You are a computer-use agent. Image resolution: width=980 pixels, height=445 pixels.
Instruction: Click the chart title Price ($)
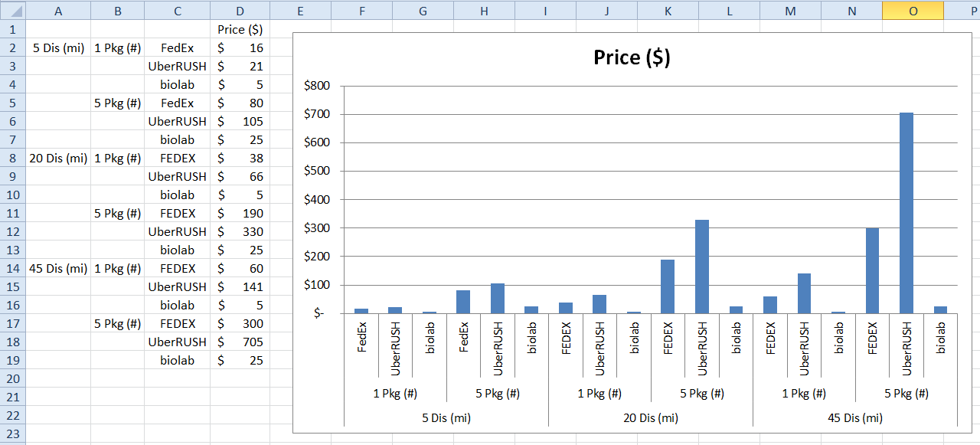click(x=632, y=57)
